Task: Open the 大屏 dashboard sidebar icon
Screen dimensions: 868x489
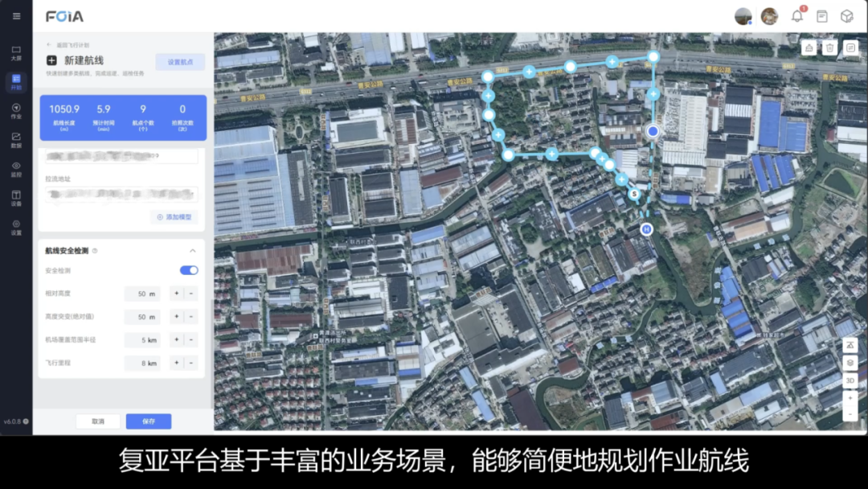Action: tap(16, 53)
